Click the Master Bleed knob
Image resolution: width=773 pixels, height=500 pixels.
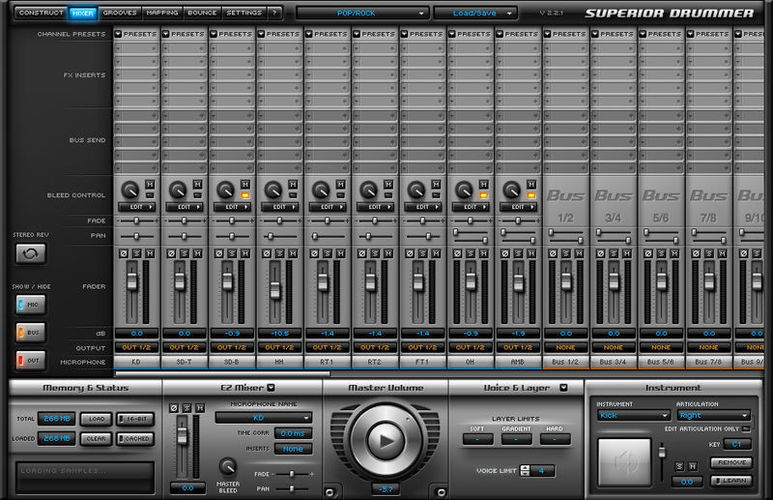tap(227, 466)
